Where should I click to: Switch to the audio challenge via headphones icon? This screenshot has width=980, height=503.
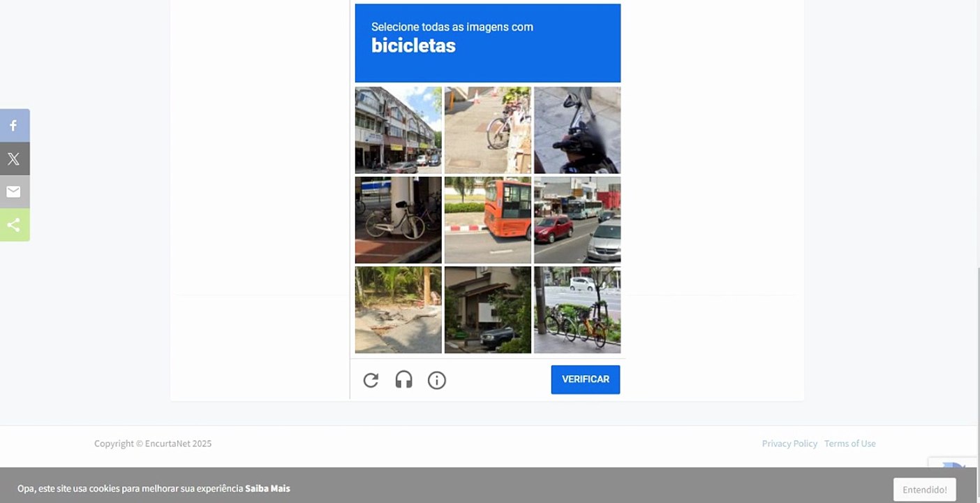point(403,380)
